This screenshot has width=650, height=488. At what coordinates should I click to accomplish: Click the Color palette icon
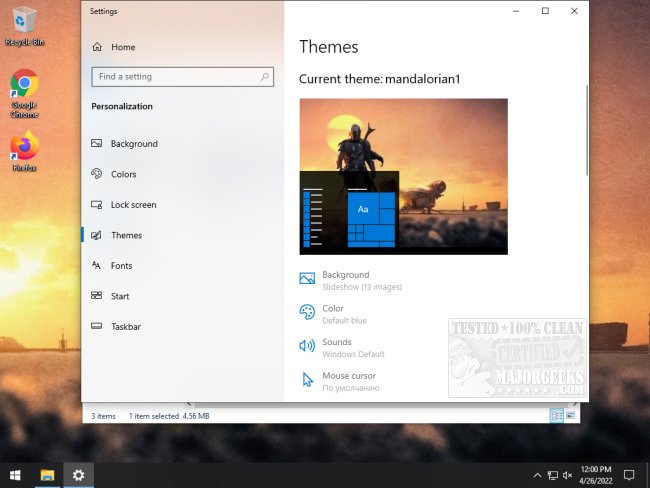point(307,312)
